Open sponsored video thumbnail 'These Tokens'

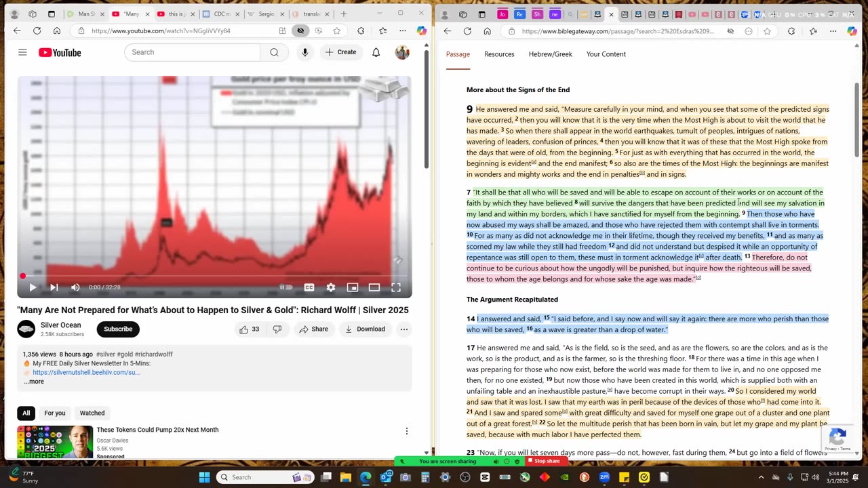(x=55, y=442)
